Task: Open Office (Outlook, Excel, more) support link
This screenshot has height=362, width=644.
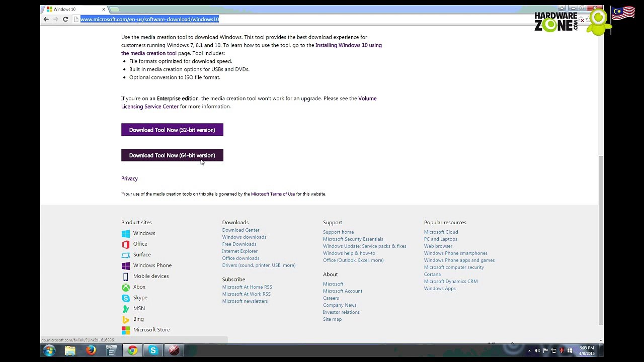Action: click(x=353, y=260)
